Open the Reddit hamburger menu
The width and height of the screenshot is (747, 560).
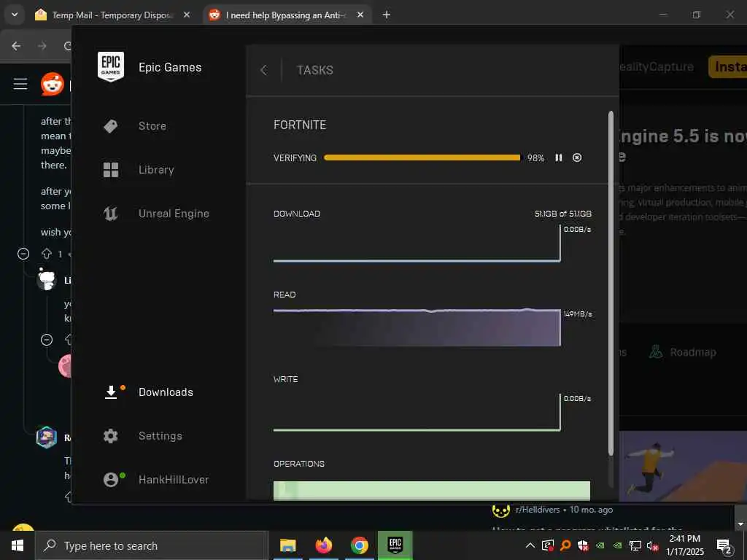tap(20, 85)
